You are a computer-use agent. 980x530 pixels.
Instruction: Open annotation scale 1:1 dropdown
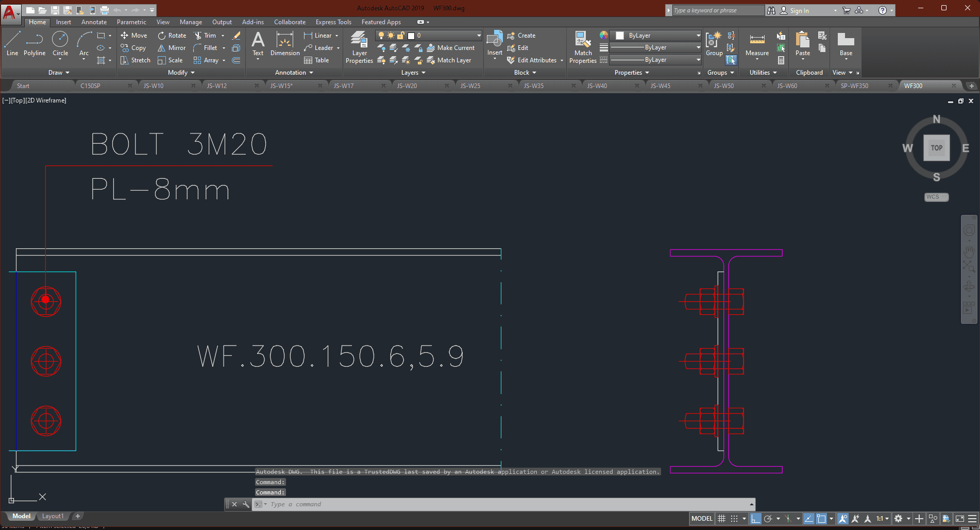pyautogui.click(x=883, y=519)
